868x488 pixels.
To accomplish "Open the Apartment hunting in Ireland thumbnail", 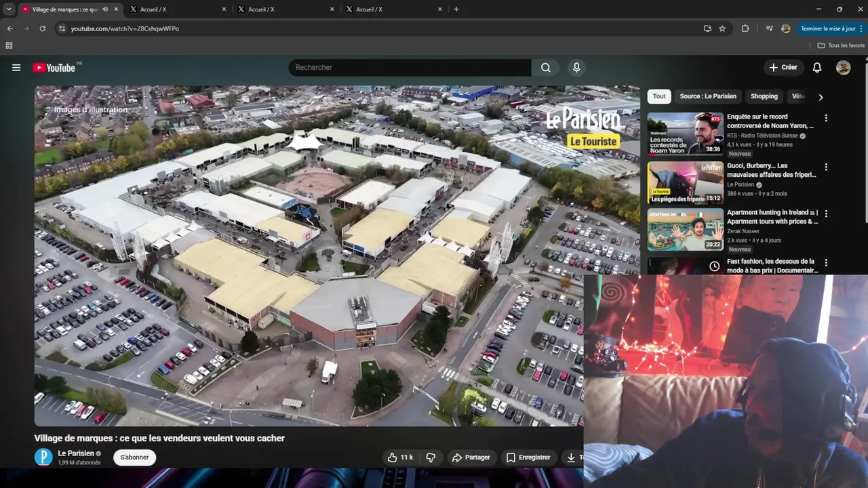I will point(685,230).
